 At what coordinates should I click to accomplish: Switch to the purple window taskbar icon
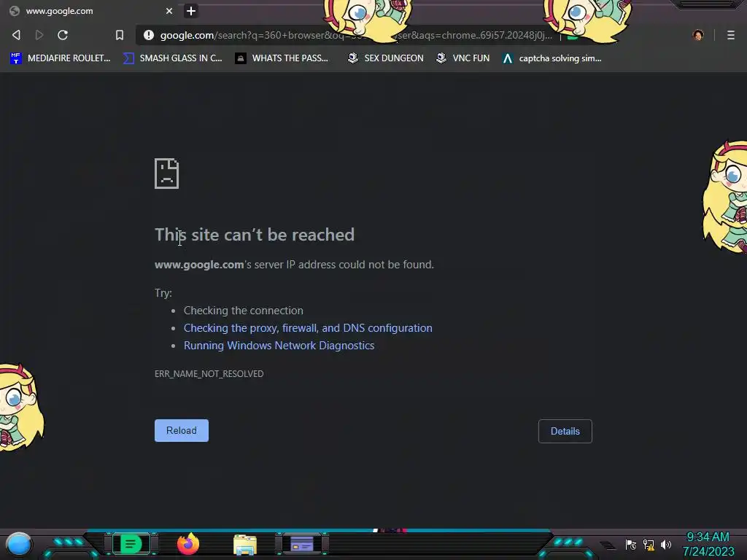click(x=302, y=544)
